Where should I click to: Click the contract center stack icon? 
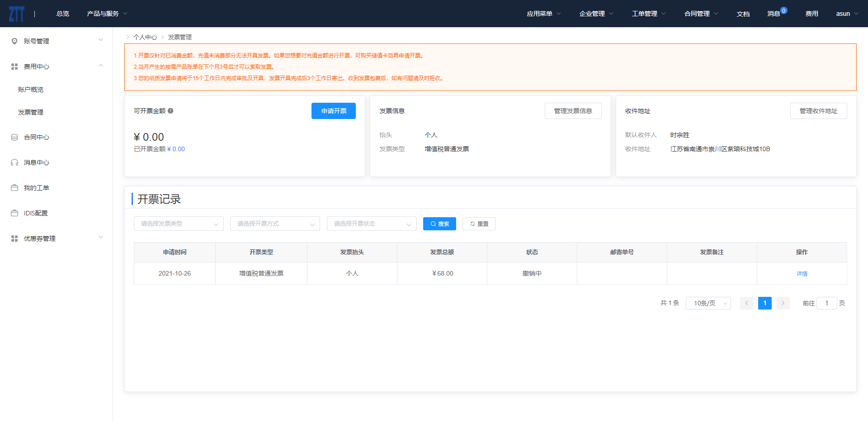[x=14, y=137]
